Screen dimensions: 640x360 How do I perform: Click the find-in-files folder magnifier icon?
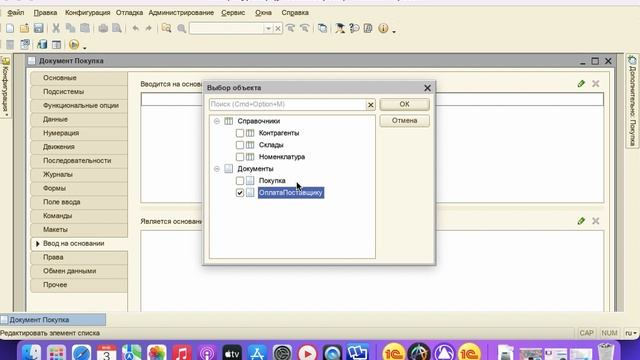click(167, 28)
